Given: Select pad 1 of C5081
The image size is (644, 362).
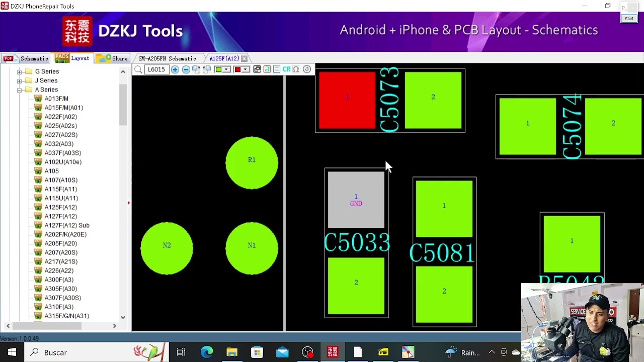Looking at the screenshot, I should (444, 209).
